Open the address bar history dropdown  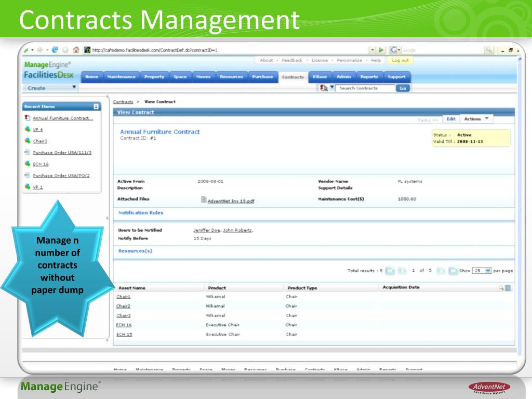[373, 50]
